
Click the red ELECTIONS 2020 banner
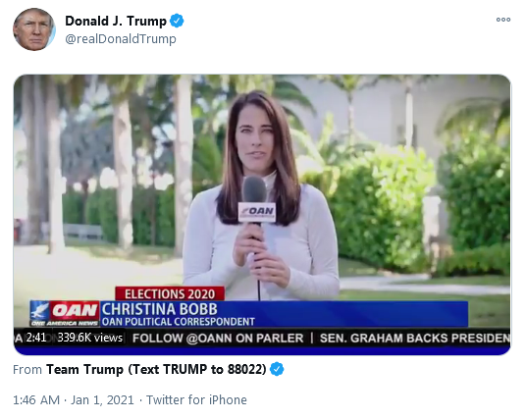(x=170, y=293)
